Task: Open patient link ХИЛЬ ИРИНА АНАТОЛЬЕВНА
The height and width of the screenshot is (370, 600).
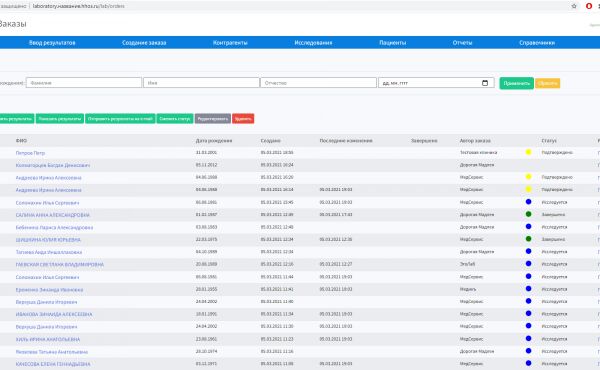Action: click(x=48, y=339)
